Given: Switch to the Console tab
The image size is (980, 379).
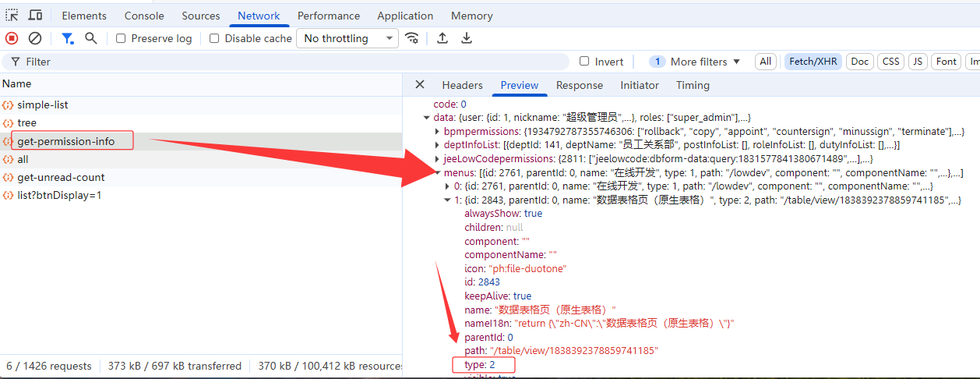Looking at the screenshot, I should [x=145, y=16].
